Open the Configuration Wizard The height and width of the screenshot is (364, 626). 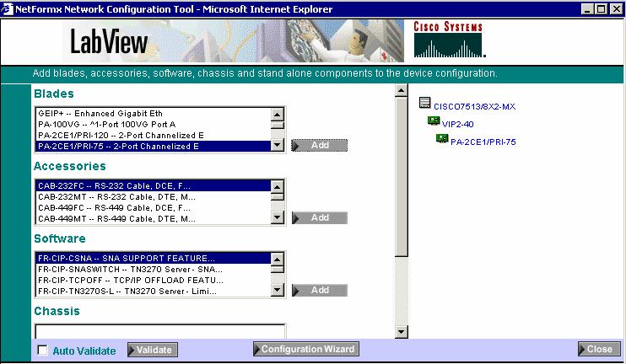point(306,349)
